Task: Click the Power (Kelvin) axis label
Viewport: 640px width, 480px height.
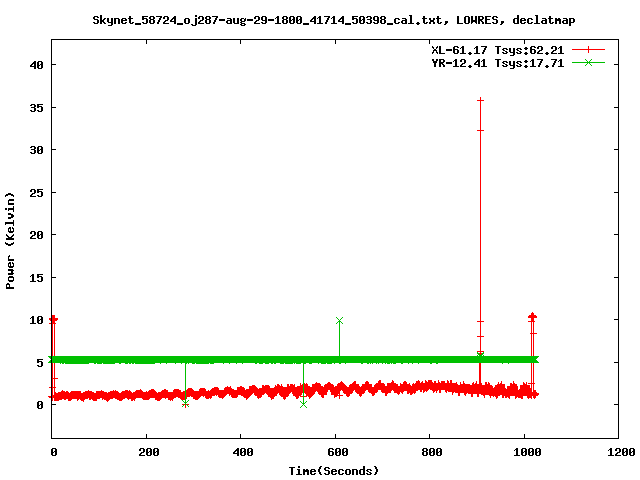Action: point(10,241)
